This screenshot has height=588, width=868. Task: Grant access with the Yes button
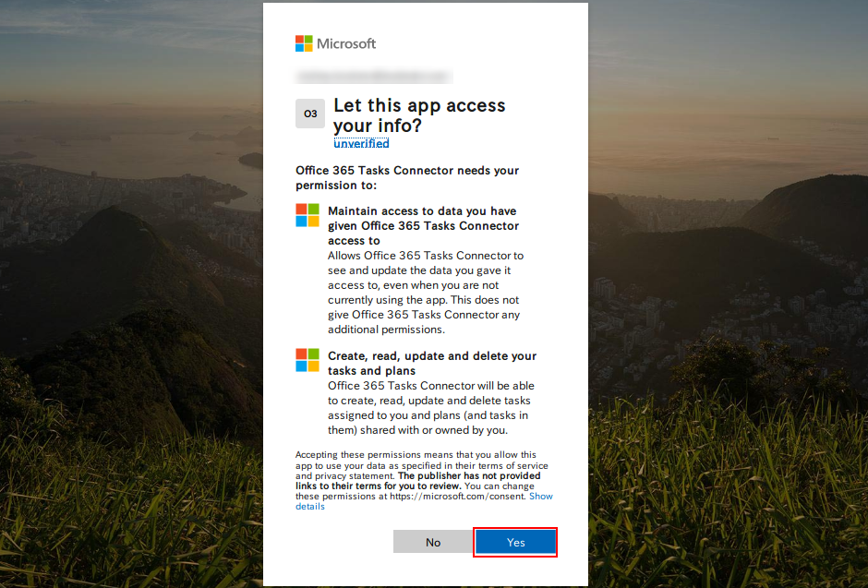515,542
